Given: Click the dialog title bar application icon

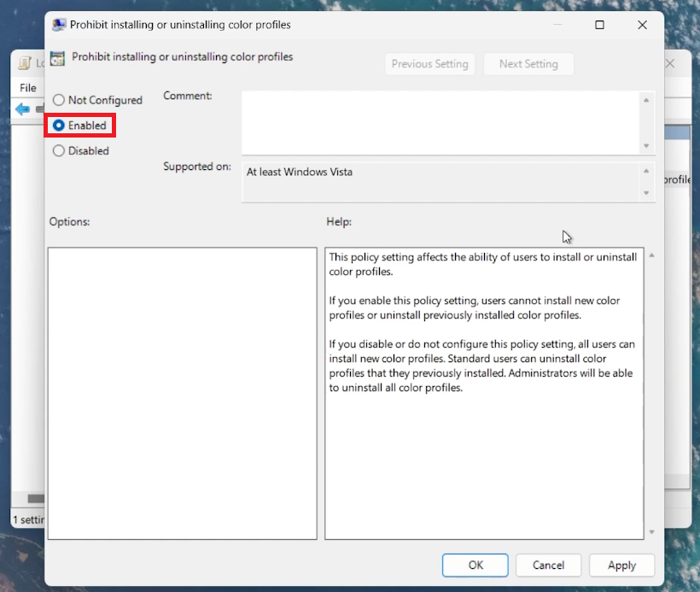Looking at the screenshot, I should (x=58, y=25).
